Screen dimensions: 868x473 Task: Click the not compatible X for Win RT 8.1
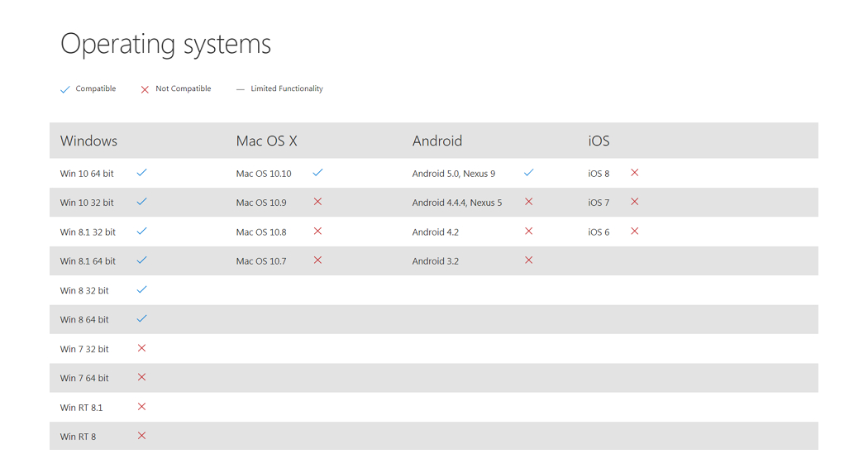coord(141,407)
